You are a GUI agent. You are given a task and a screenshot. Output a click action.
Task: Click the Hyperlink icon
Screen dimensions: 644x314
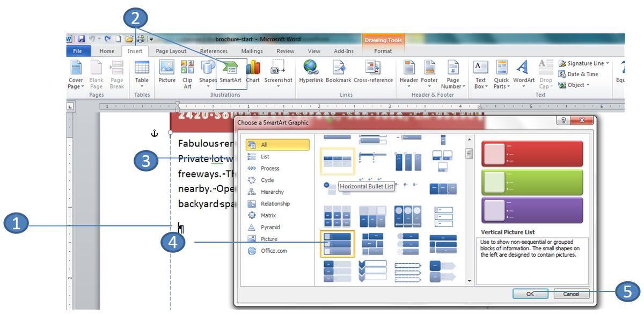[x=310, y=73]
